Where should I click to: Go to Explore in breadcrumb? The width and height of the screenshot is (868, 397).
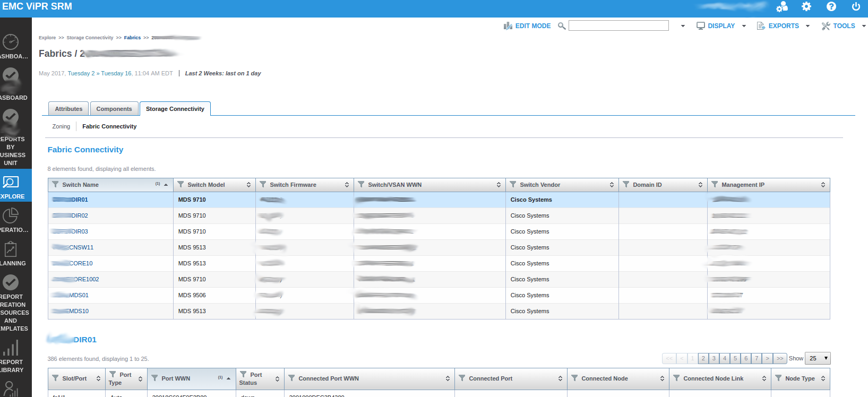point(47,38)
